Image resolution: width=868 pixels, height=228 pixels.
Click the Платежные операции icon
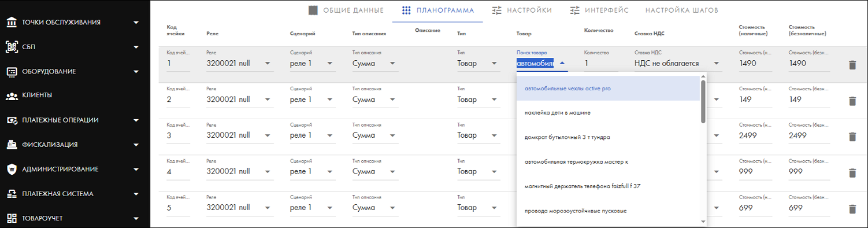(x=12, y=120)
